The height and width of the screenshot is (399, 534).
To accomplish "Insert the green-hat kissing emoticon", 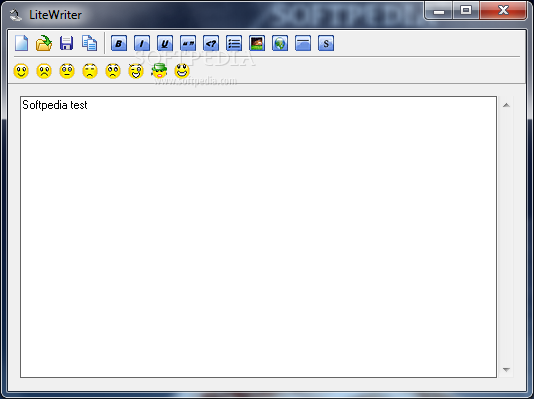I will point(159,71).
